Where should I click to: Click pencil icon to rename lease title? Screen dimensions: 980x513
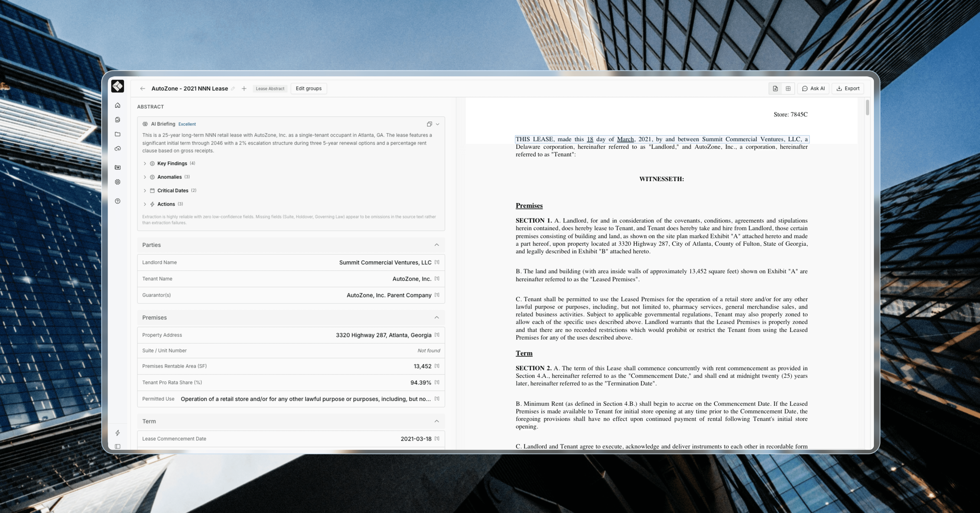point(233,89)
